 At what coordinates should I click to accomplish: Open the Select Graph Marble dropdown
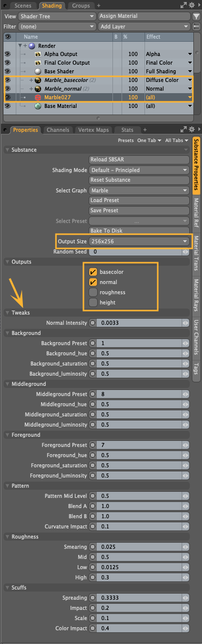(x=139, y=190)
